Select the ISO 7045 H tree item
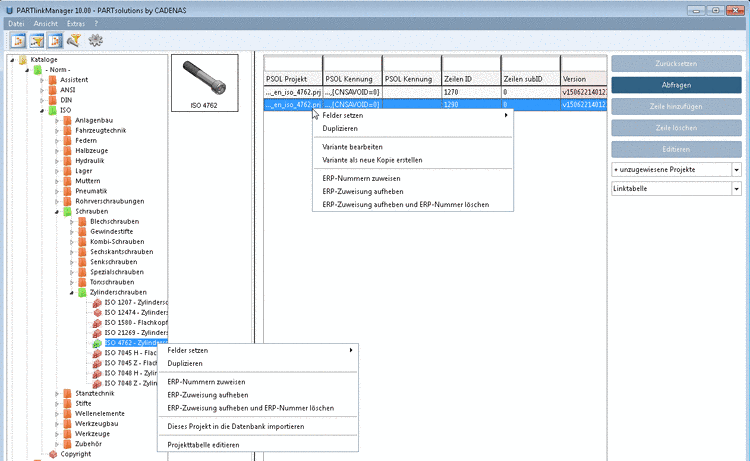The width and height of the screenshot is (750, 461). pyautogui.click(x=131, y=353)
